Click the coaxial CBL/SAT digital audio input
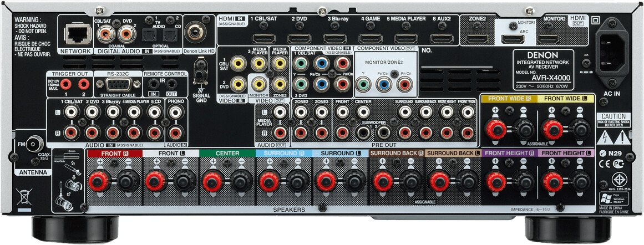The width and height of the screenshot is (644, 245). click(x=104, y=35)
